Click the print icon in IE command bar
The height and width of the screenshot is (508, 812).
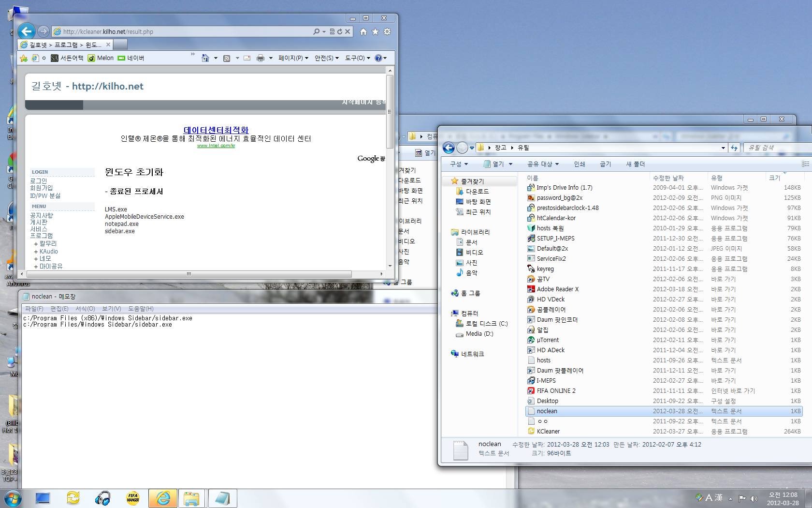(x=261, y=58)
